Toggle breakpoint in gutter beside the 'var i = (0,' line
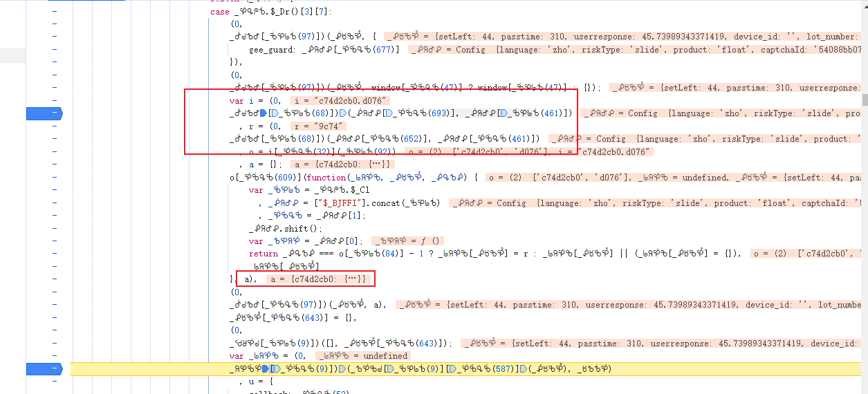The image size is (868, 394). 54,101
